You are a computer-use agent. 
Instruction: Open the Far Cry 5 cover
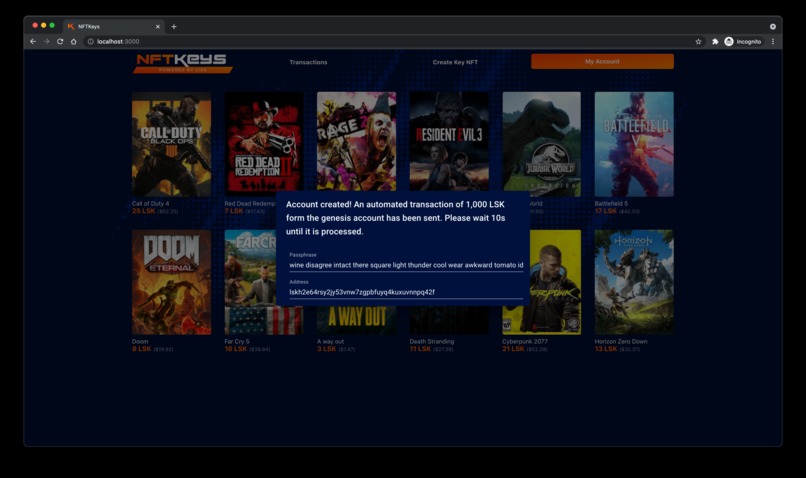(x=250, y=282)
